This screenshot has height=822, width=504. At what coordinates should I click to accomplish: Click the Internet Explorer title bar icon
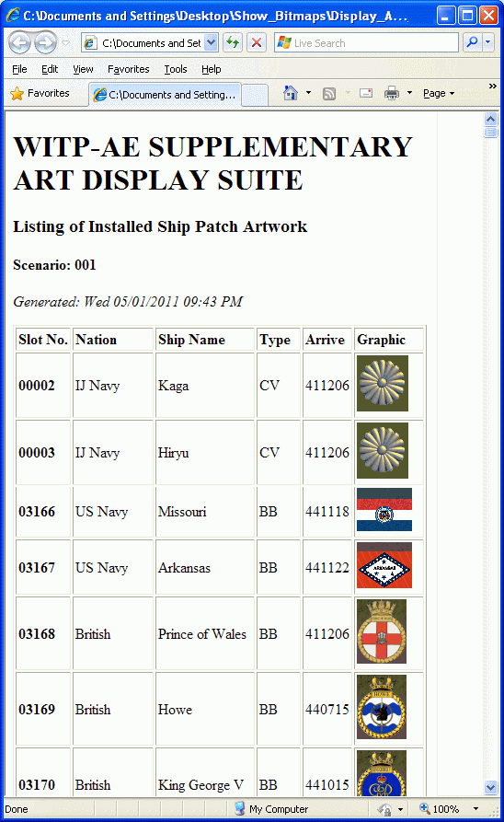[13, 16]
